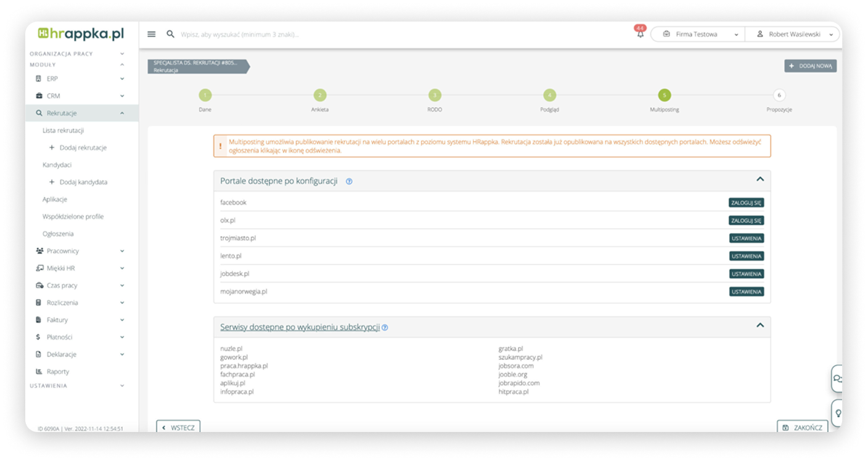This screenshot has height=461, width=868.
Task: Open Lista rekrutacji in sidebar
Action: (63, 131)
